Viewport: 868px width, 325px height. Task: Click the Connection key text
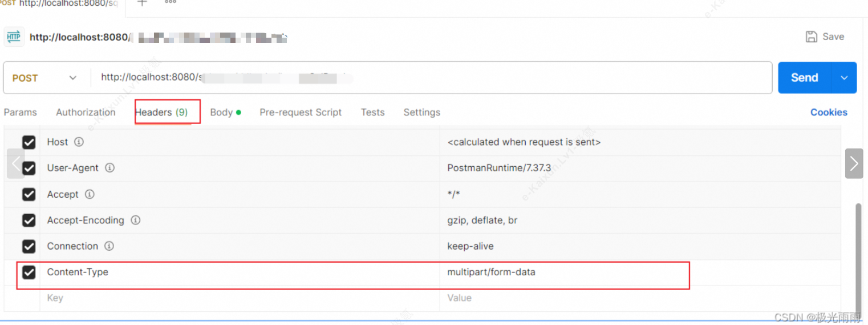pos(72,247)
